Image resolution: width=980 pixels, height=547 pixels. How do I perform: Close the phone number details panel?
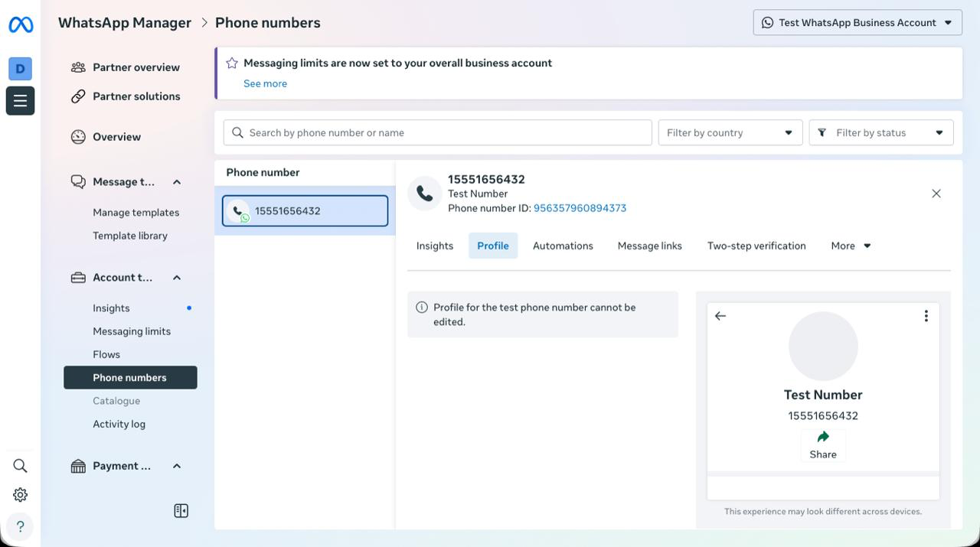click(x=936, y=194)
